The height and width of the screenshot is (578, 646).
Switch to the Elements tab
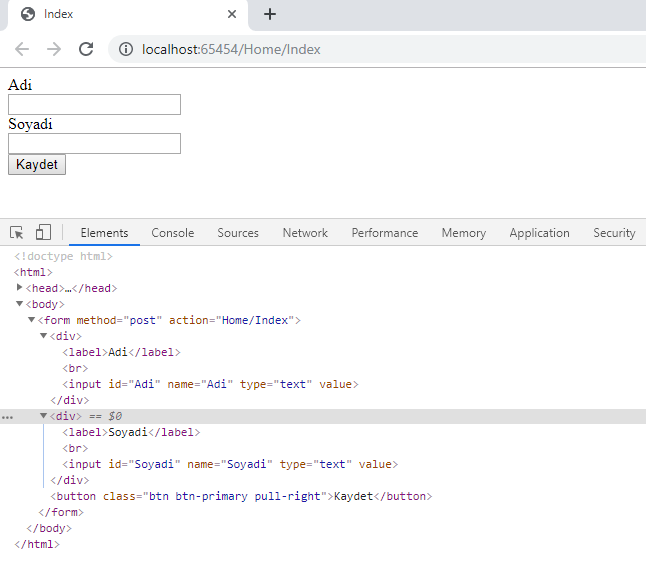(104, 233)
